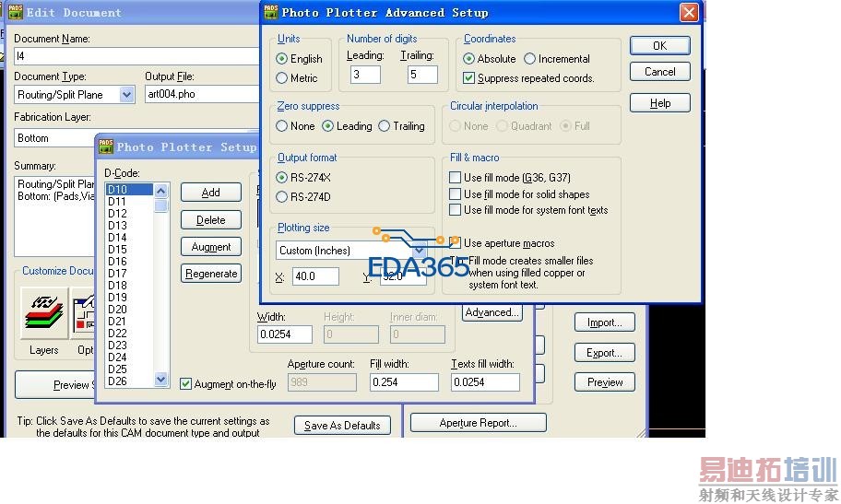Screen dimensions: 841x504
Task: Open the Plotting size dropdown
Action: (x=419, y=251)
